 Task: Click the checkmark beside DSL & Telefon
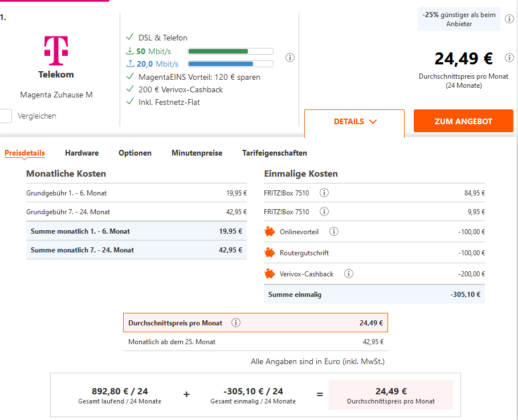point(130,37)
